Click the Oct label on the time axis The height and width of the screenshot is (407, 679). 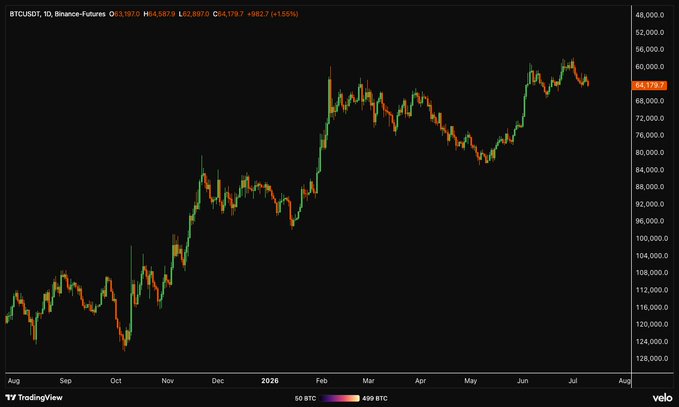point(116,381)
